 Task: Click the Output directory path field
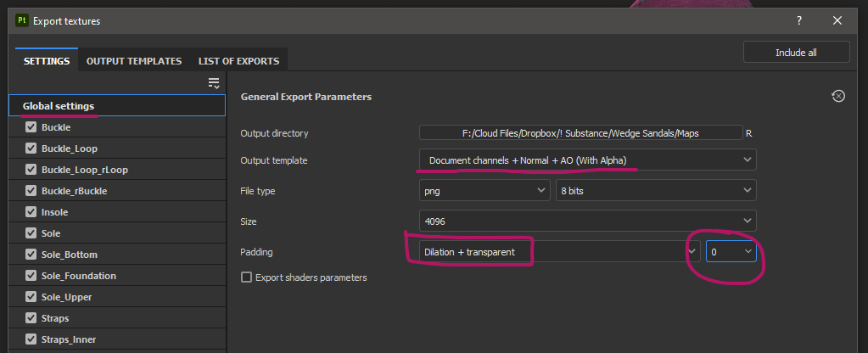580,133
